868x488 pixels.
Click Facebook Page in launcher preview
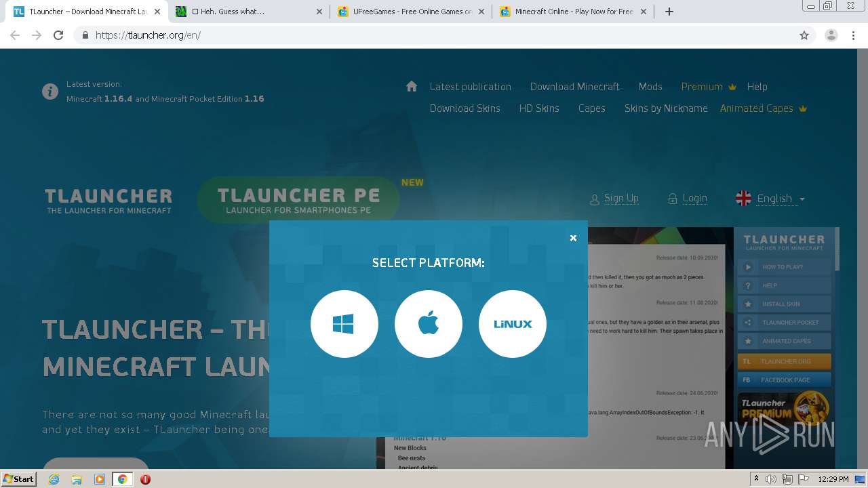coord(784,380)
